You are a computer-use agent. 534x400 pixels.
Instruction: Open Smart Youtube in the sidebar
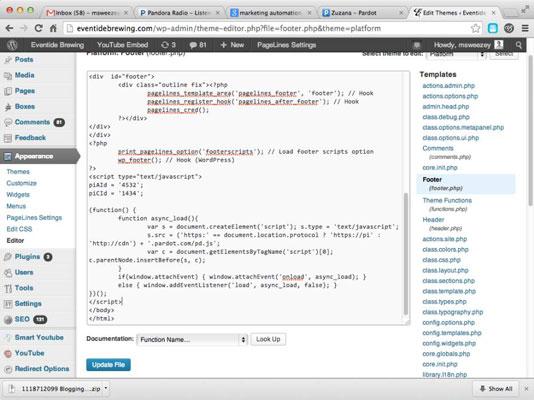pyautogui.click(x=39, y=338)
